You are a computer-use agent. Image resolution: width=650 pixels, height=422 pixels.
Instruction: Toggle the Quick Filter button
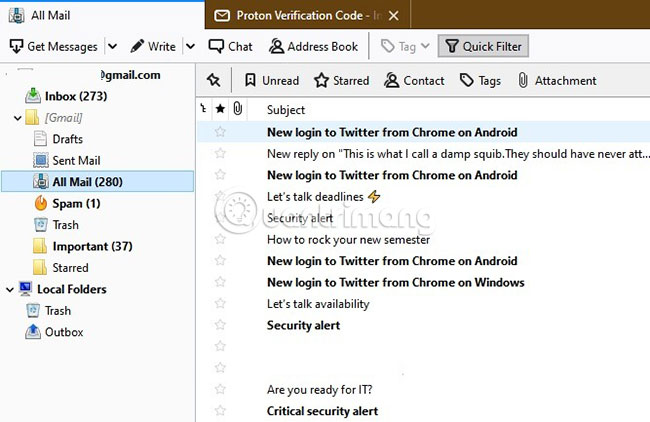483,46
